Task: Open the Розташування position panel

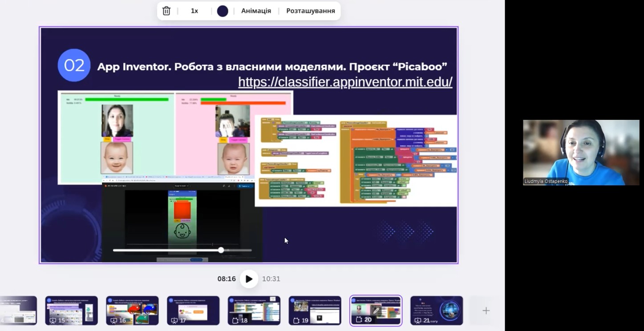Action: coord(311,11)
